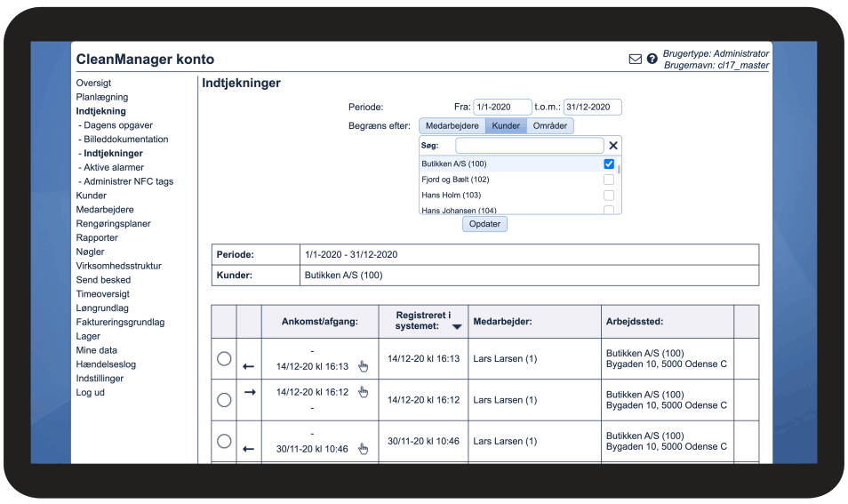Sort by the Registreret i systemet arrow
The width and height of the screenshot is (848, 504).
[x=457, y=327]
